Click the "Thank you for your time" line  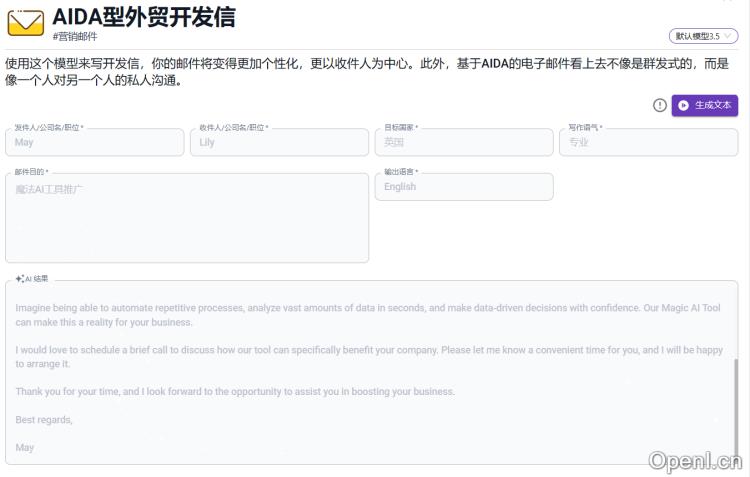[235, 392]
